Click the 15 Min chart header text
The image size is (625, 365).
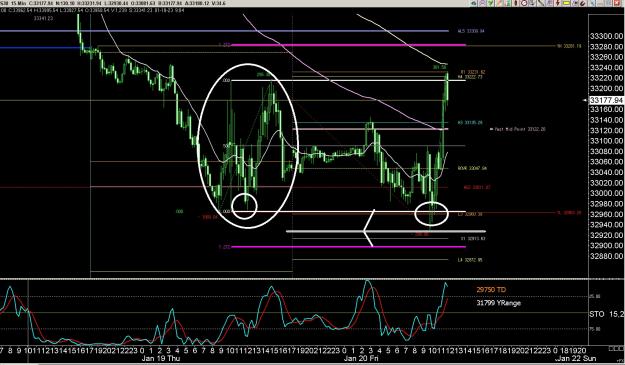coord(19,3)
